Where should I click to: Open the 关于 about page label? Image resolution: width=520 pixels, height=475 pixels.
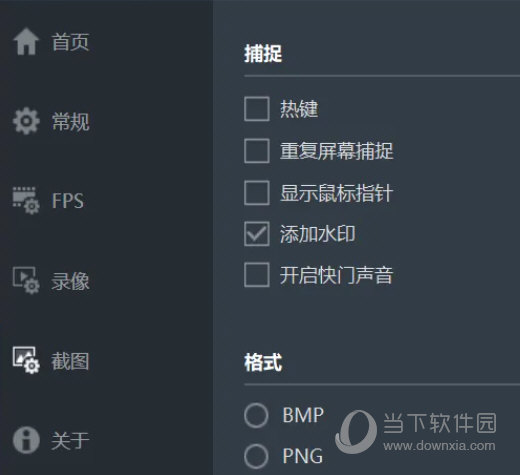coord(70,441)
